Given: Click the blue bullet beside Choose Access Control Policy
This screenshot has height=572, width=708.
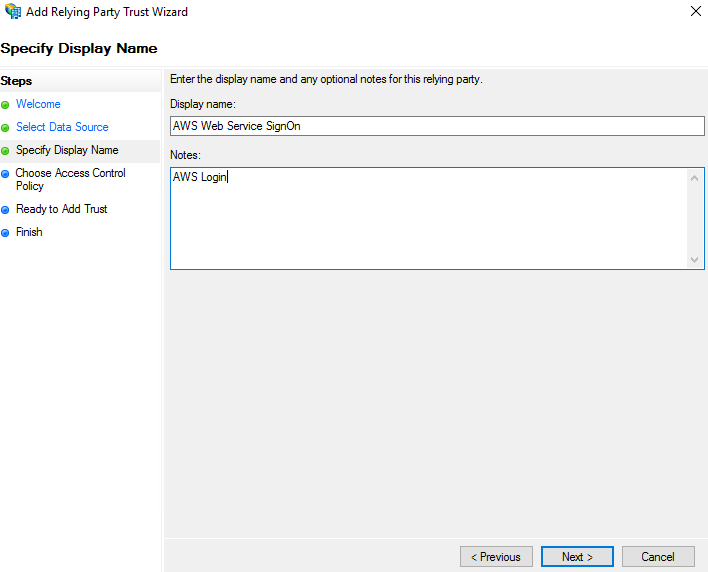Looking at the screenshot, I should (x=6, y=174).
